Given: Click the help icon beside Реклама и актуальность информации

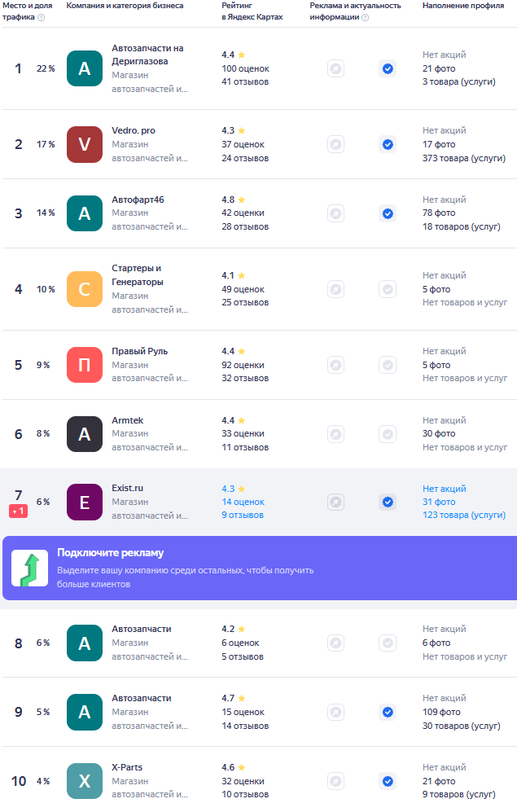Looking at the screenshot, I should 366,18.
